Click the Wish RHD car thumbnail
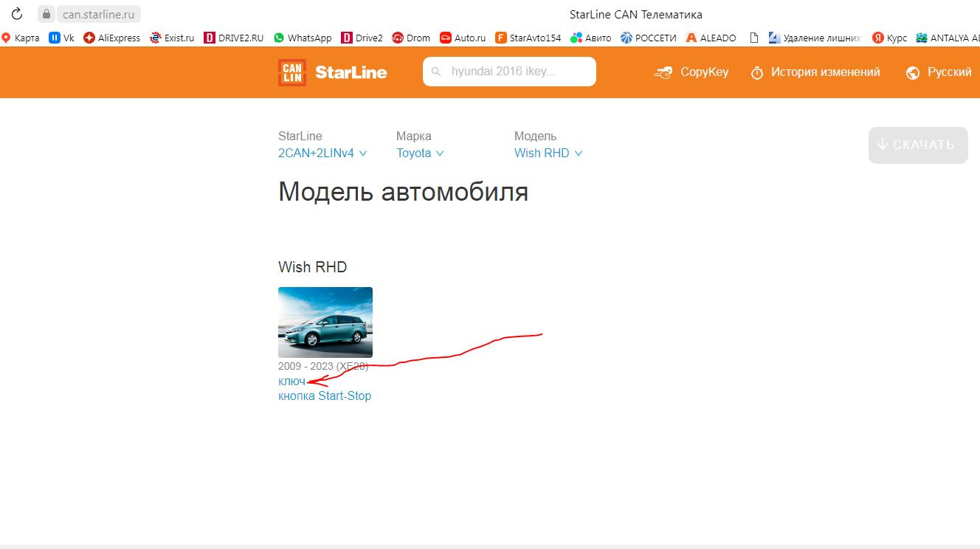Screen dimensions: 980x549 tap(325, 322)
